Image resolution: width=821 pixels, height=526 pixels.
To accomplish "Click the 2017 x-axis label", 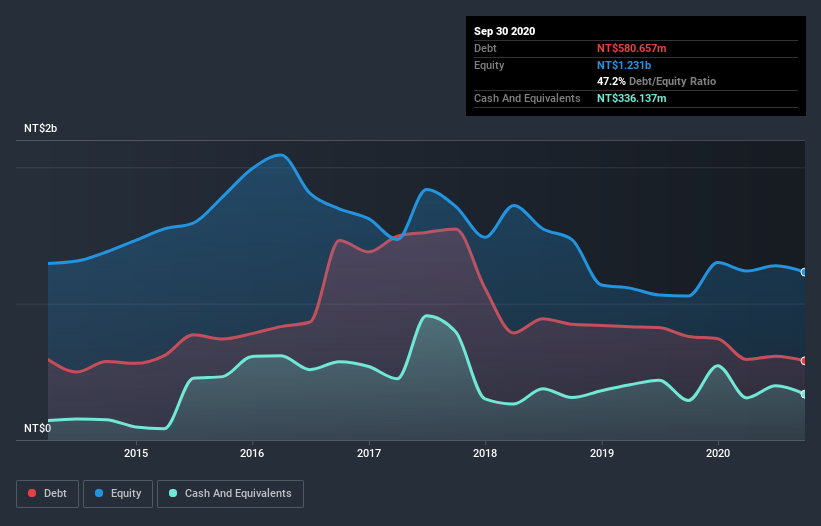I will point(369,453).
